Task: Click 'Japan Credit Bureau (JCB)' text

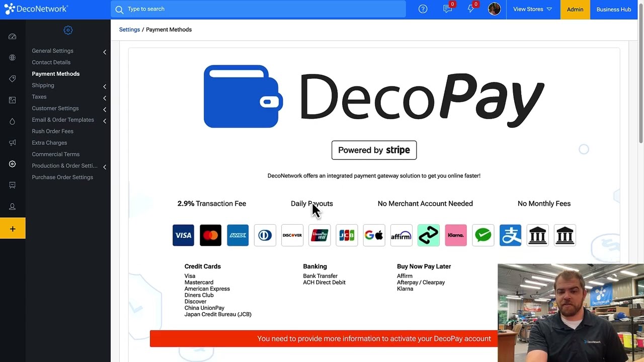Action: point(218,315)
